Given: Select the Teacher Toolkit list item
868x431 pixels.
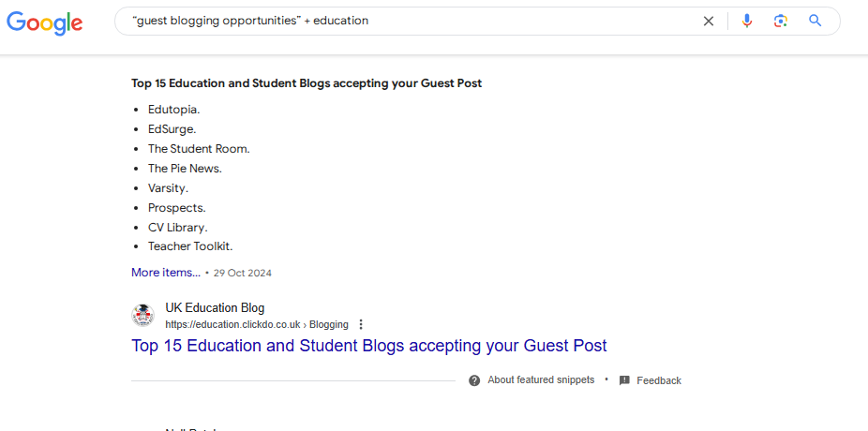Looking at the screenshot, I should [x=190, y=246].
